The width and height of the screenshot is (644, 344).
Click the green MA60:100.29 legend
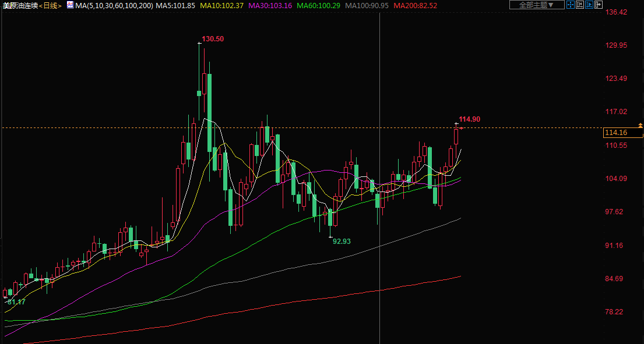[318, 5]
